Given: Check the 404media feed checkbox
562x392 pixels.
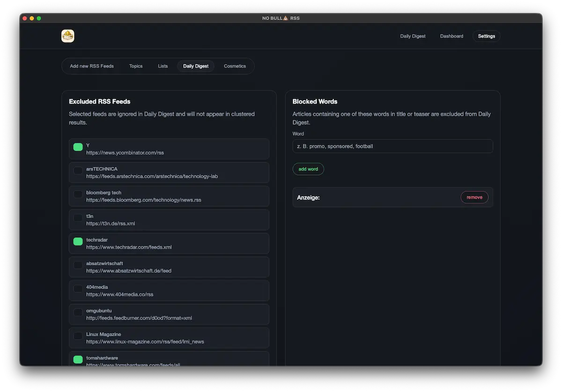Looking at the screenshot, I should click(78, 289).
